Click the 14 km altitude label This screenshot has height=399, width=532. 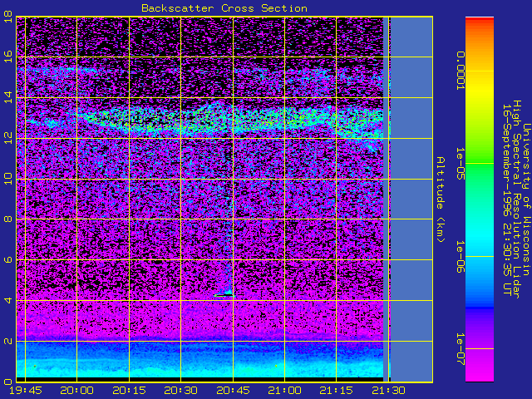tap(8, 97)
